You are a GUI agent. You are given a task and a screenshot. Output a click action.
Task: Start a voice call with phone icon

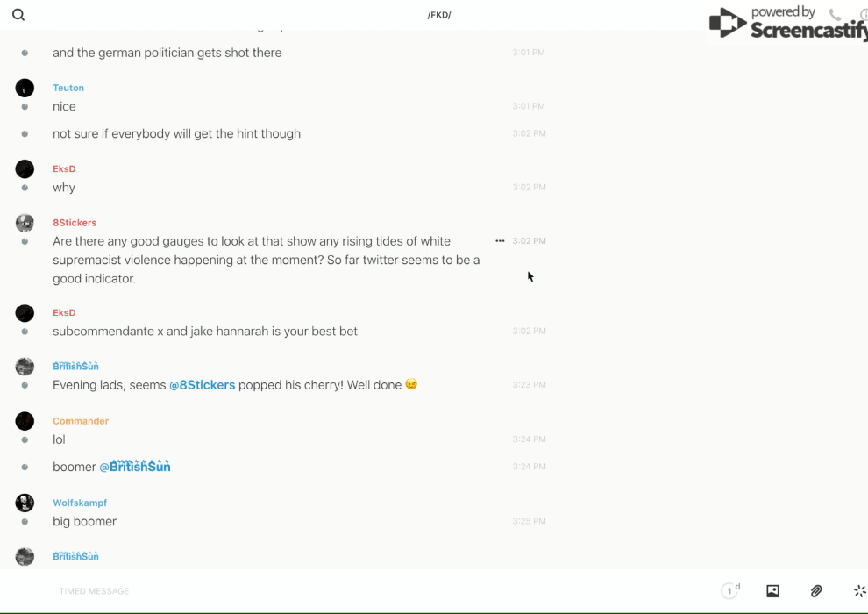pos(835,15)
